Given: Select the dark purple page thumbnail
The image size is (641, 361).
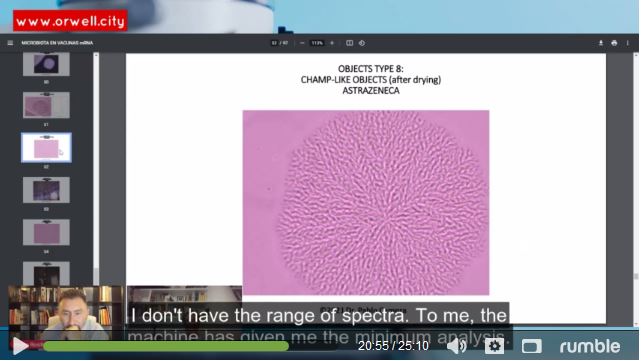Looking at the screenshot, I should pos(46,190).
